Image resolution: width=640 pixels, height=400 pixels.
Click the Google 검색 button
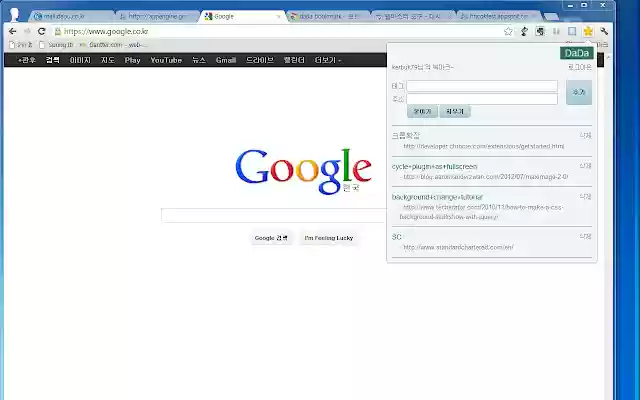coord(271,238)
